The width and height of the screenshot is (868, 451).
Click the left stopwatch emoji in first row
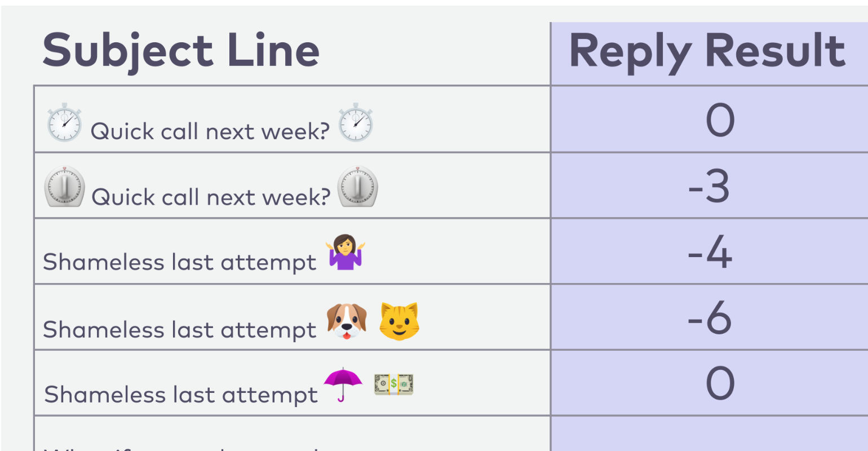pyautogui.click(x=64, y=122)
